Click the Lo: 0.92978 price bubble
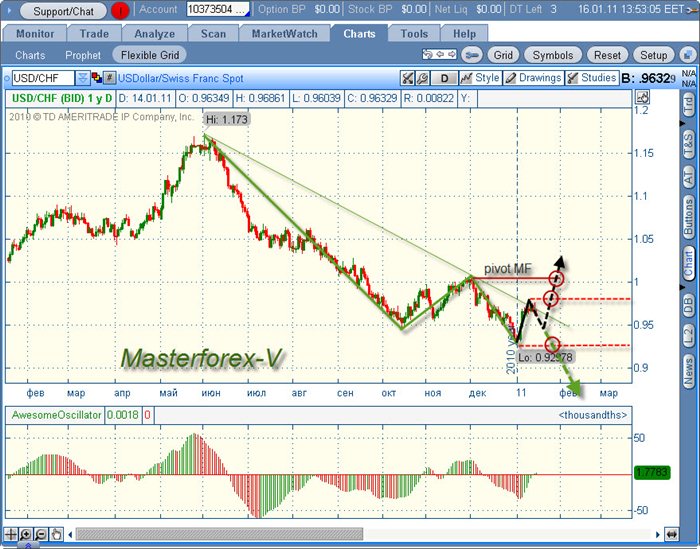 click(x=545, y=357)
